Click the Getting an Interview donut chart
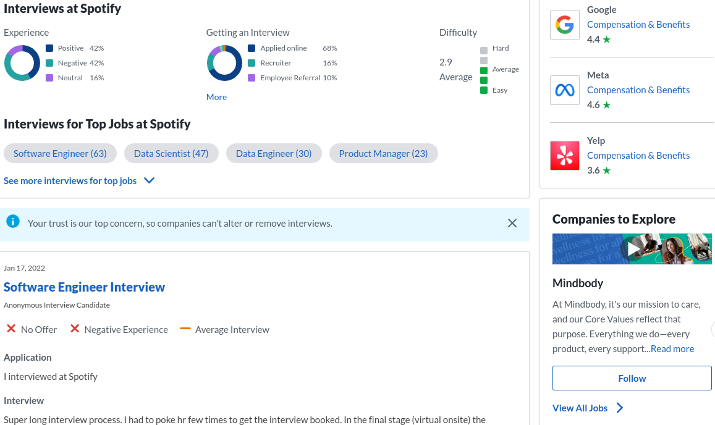Viewport: 715px width, 425px height. [x=224, y=63]
